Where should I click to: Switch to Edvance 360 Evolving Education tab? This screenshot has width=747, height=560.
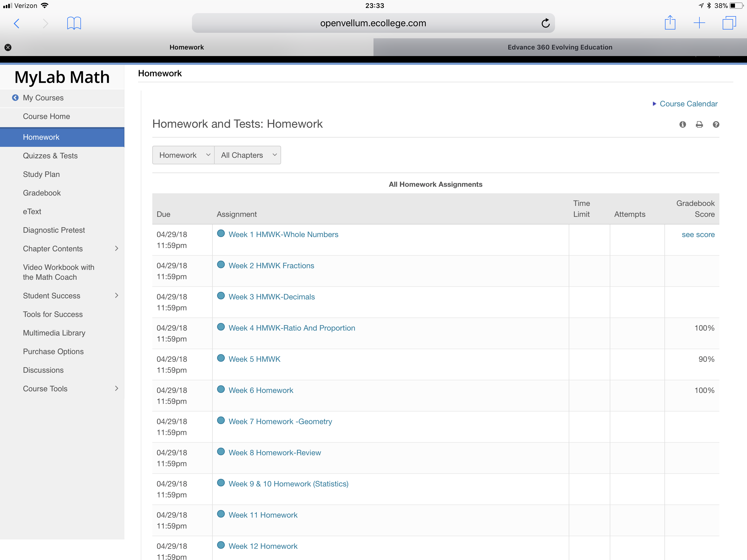pyautogui.click(x=560, y=47)
